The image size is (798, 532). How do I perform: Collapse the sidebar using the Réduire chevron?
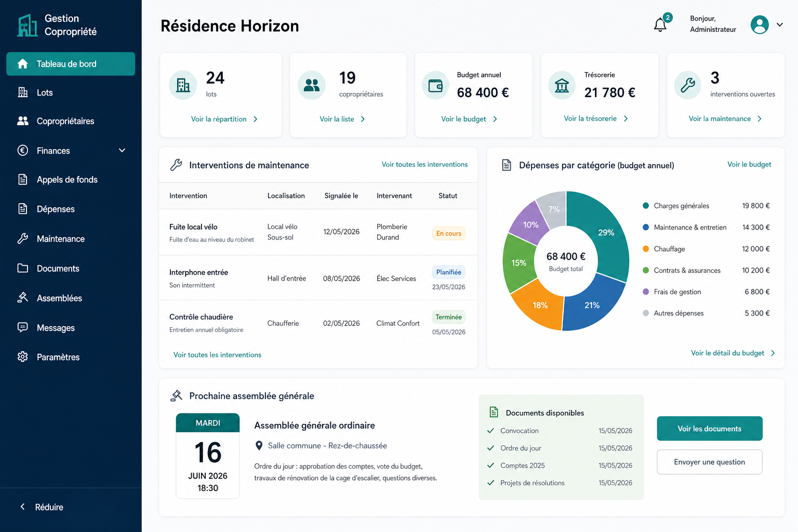[x=22, y=507]
